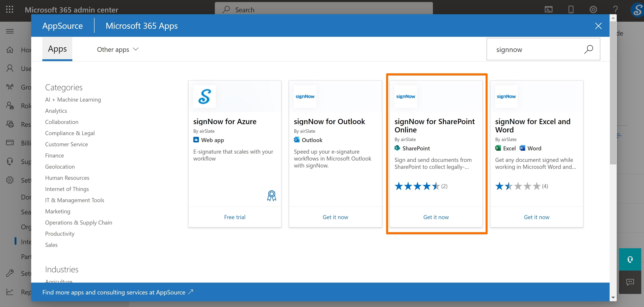Filter by Productivity category

click(x=60, y=234)
